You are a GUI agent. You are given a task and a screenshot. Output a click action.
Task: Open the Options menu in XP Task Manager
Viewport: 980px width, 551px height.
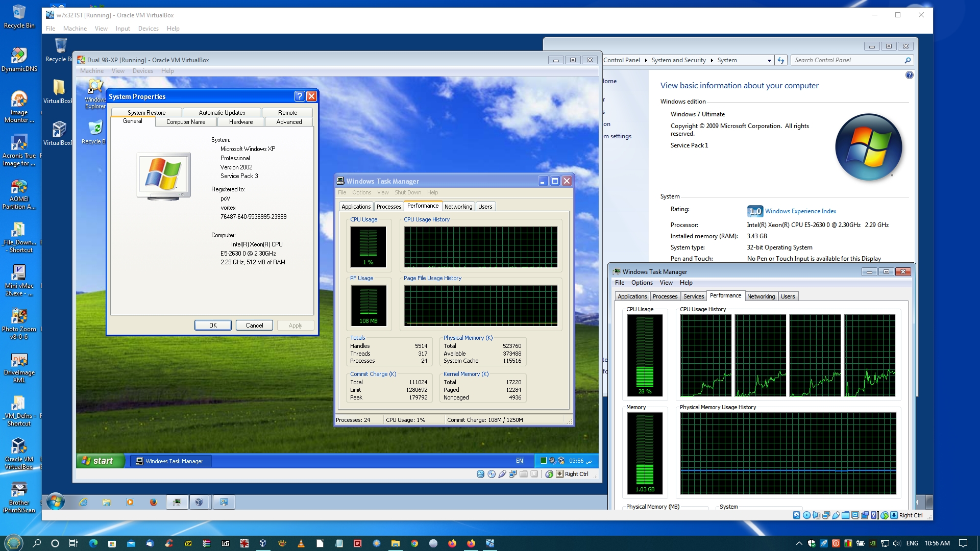tap(361, 192)
